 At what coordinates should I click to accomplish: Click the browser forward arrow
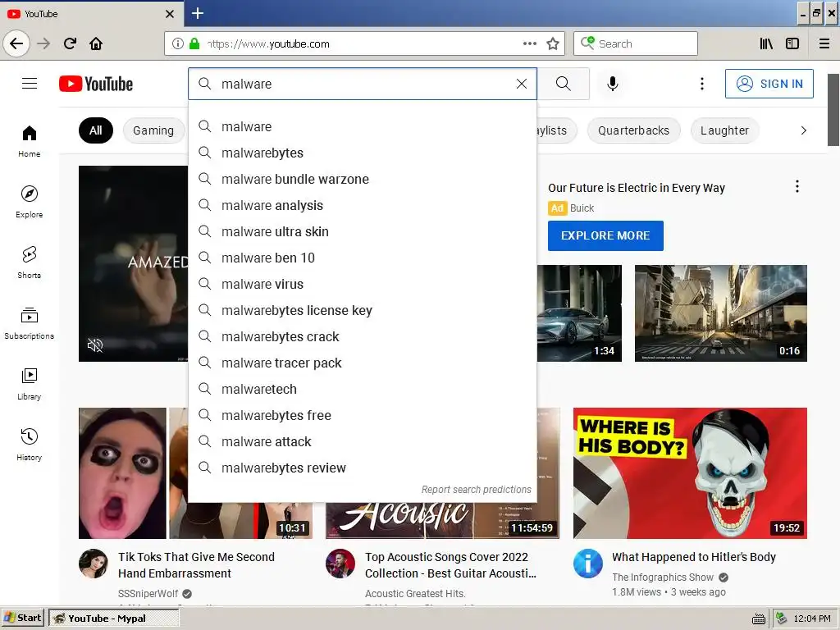tap(43, 43)
